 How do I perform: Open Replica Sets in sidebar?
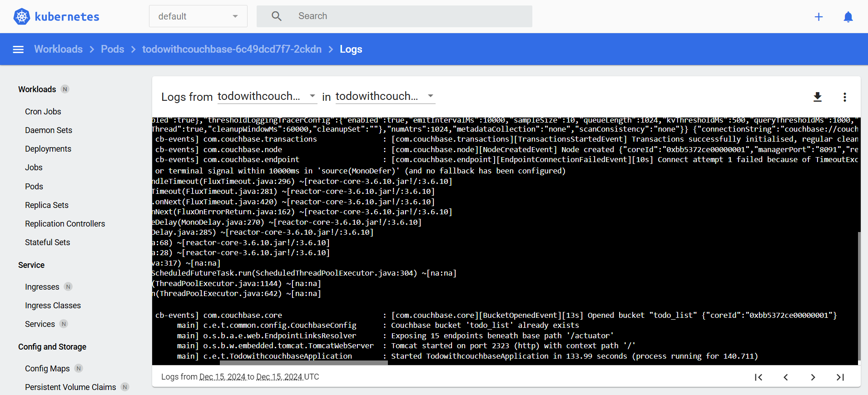click(x=47, y=205)
